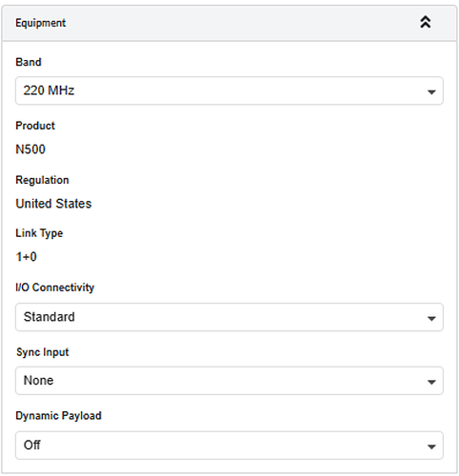Click the Band dropdown arrow
This screenshot has height=476, width=459.
431,92
